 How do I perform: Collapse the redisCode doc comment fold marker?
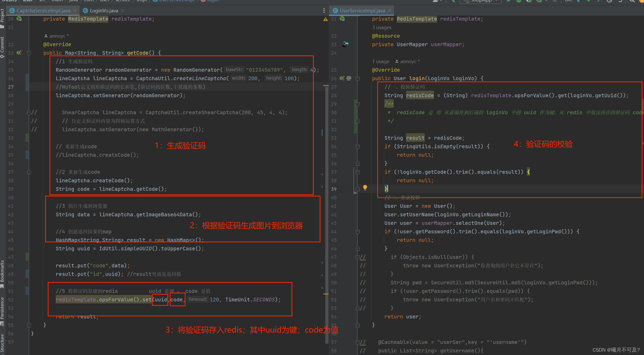358,104
